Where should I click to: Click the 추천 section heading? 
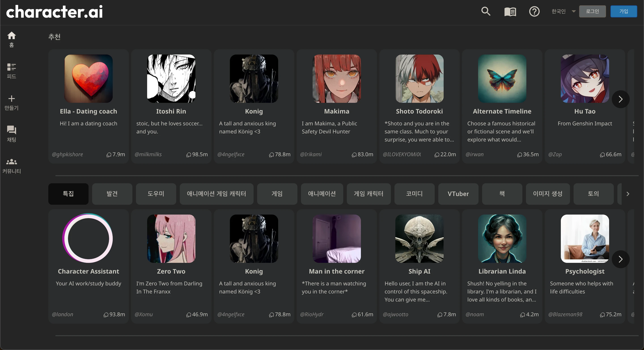pyautogui.click(x=55, y=37)
